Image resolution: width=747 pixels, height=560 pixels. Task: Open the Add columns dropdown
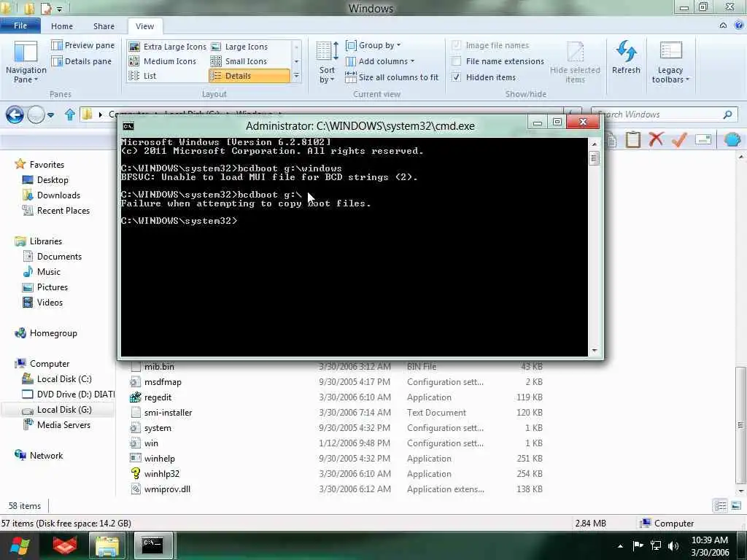(x=379, y=61)
